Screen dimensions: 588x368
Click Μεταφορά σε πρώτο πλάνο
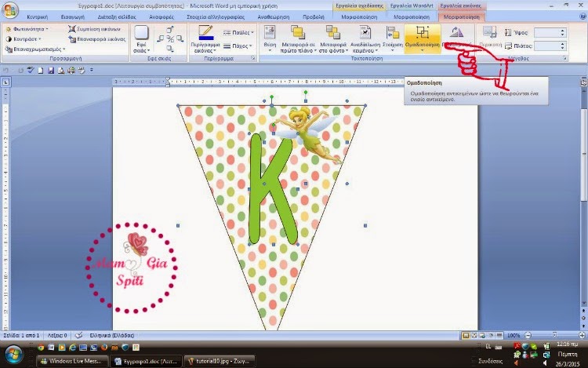[298, 39]
